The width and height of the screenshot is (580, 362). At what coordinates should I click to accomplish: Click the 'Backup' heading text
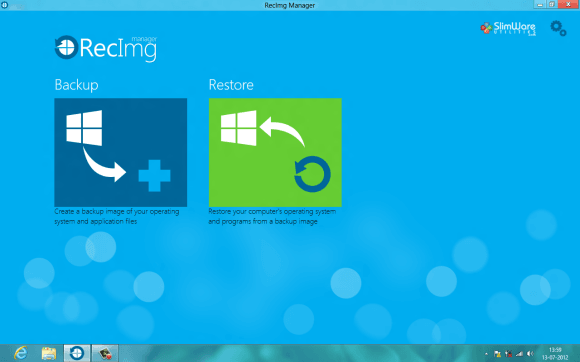(77, 85)
